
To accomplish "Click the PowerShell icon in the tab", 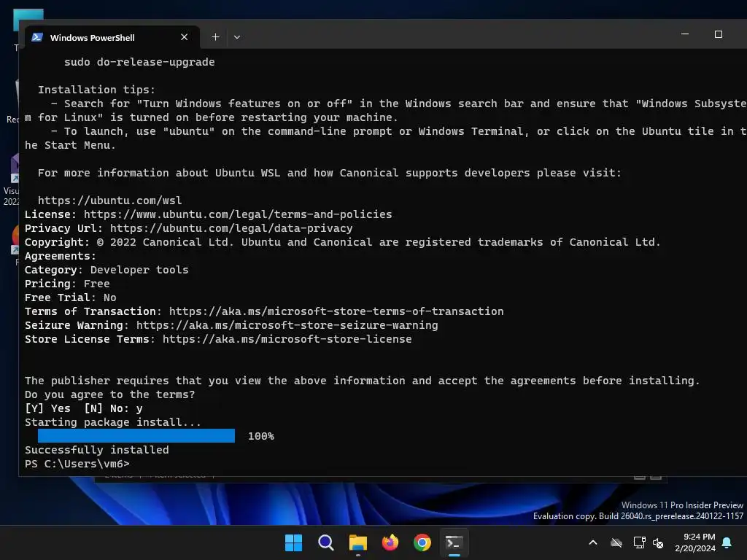I will tap(37, 37).
